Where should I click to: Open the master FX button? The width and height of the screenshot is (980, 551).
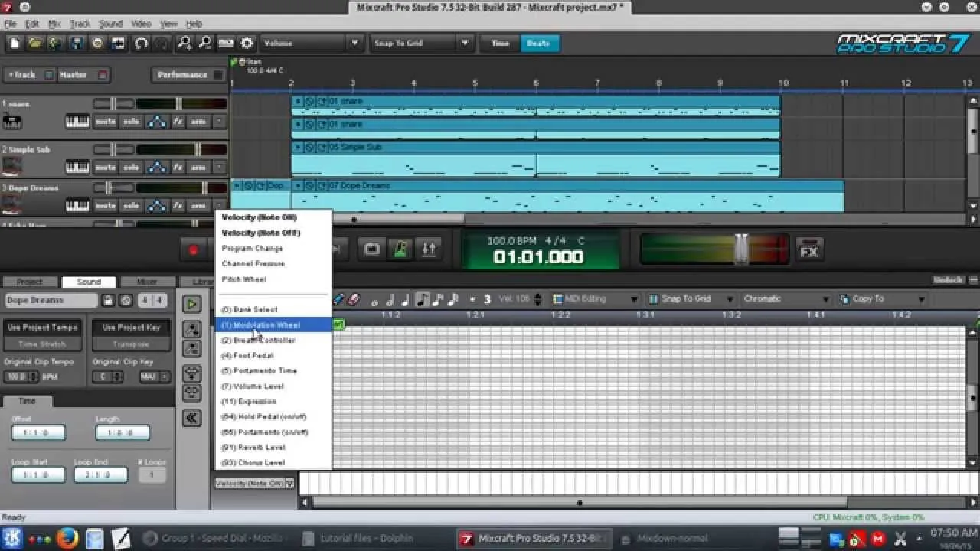pos(808,250)
